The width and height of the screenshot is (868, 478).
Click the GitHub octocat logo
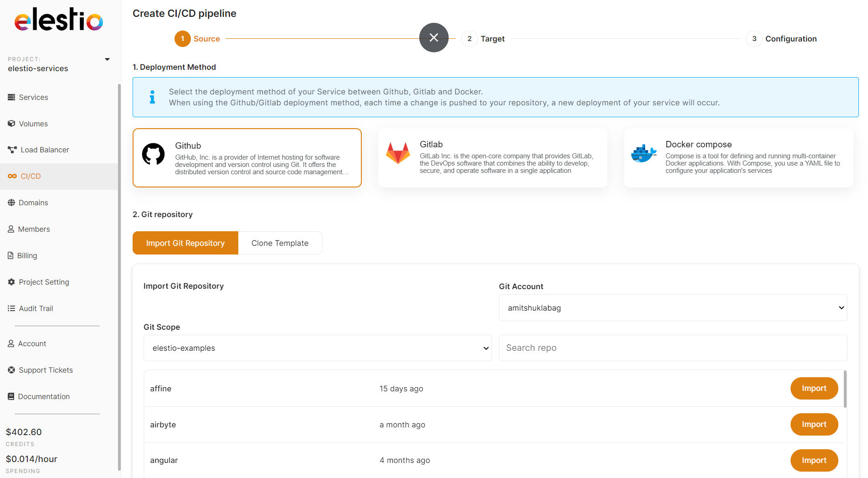[153, 154]
